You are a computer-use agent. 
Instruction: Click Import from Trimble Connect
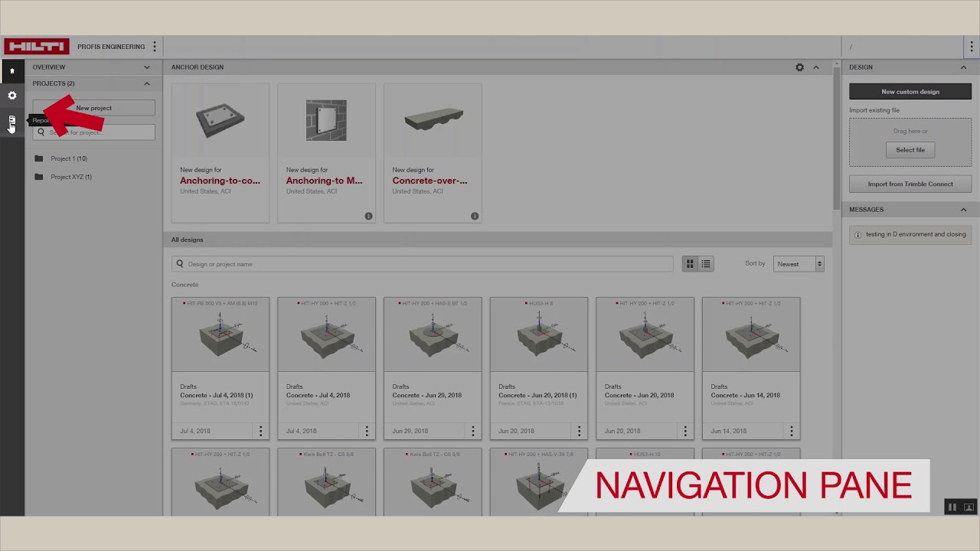[x=910, y=184]
